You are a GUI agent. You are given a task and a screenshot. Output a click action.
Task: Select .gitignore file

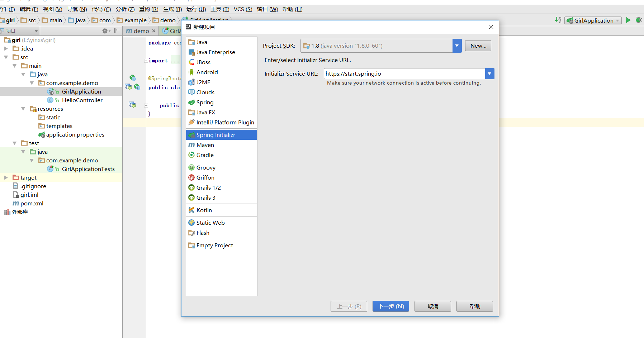pos(33,186)
